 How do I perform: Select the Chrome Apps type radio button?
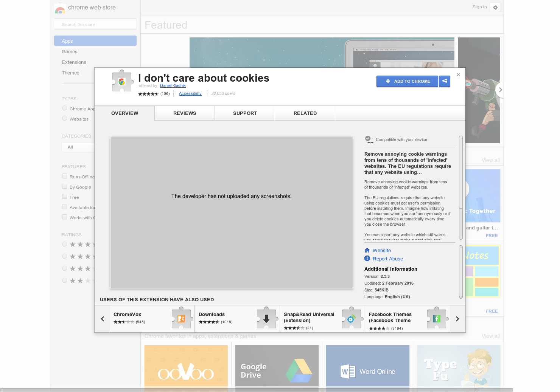pos(64,108)
